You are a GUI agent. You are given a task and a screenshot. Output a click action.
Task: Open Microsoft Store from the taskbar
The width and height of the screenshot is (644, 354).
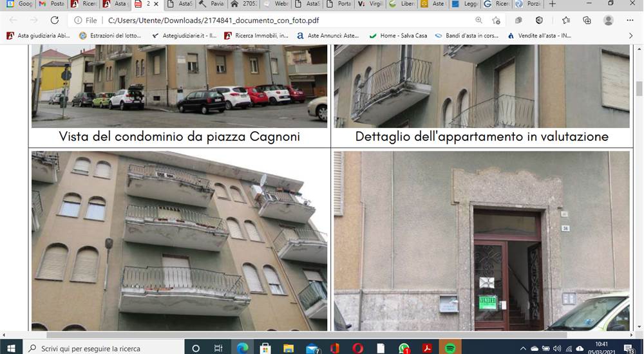[x=265, y=348]
